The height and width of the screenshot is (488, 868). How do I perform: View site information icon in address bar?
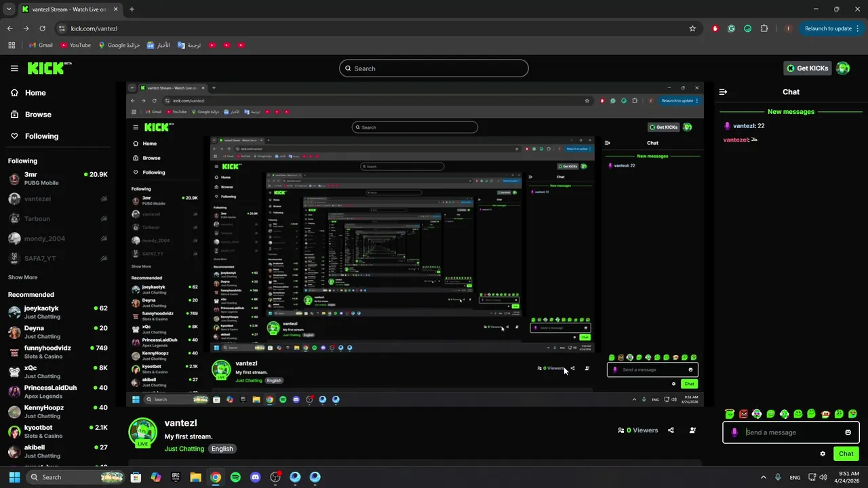point(62,28)
